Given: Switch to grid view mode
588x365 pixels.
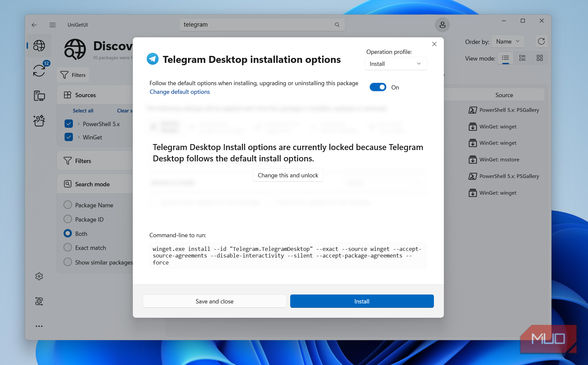Looking at the screenshot, I should [x=539, y=58].
